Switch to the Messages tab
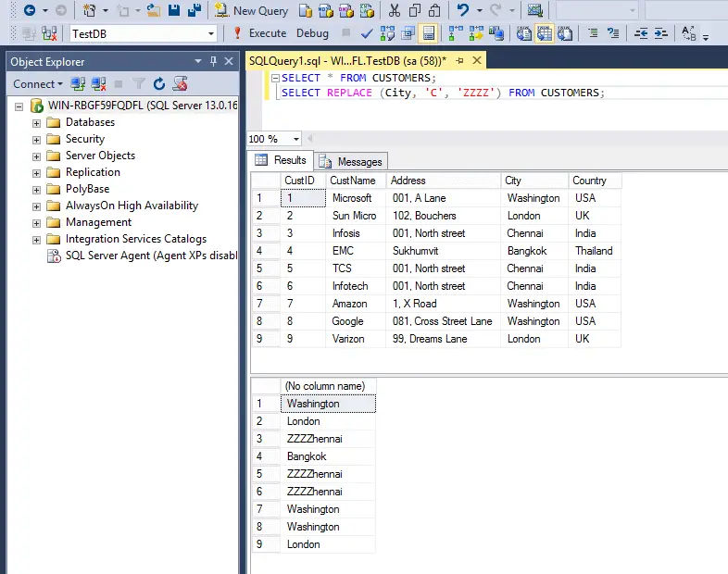This screenshot has height=574, width=728. point(351,162)
